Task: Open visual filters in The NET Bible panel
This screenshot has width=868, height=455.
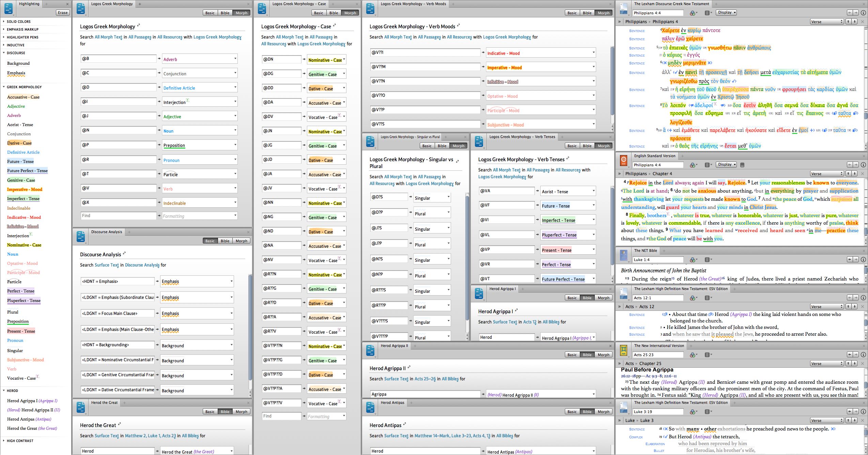Action: point(693,260)
